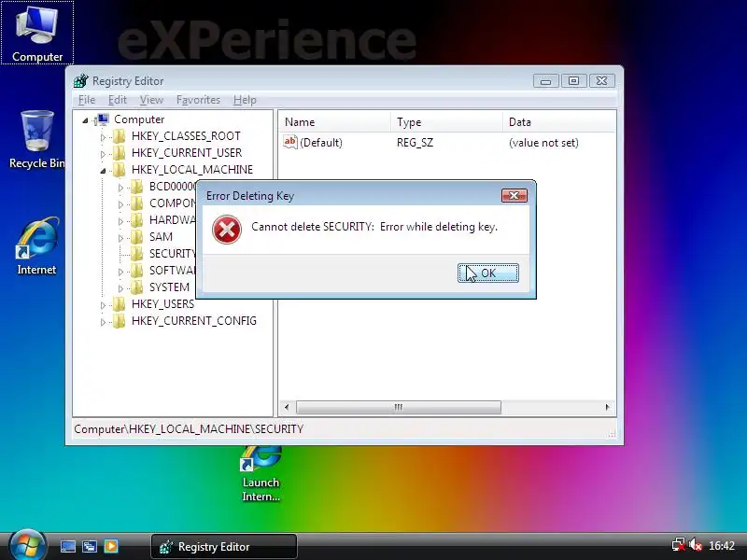The image size is (747, 560).
Task: Click OK in the error dialog
Action: pyautogui.click(x=487, y=273)
